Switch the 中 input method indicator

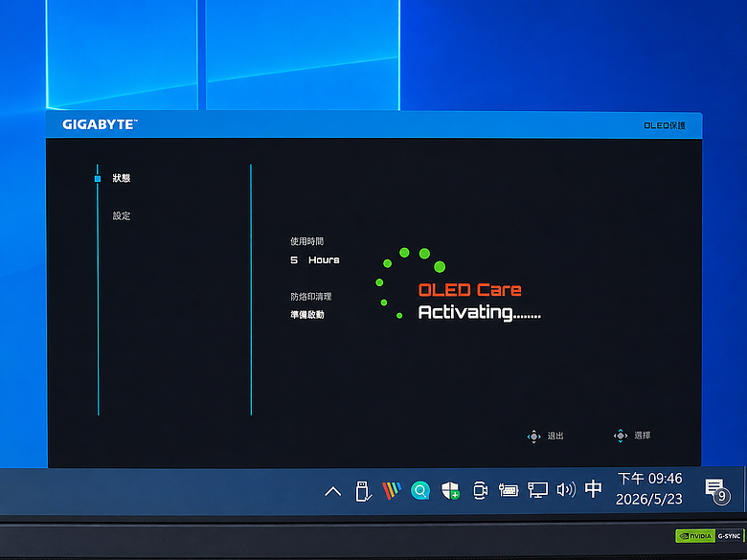pos(593,489)
